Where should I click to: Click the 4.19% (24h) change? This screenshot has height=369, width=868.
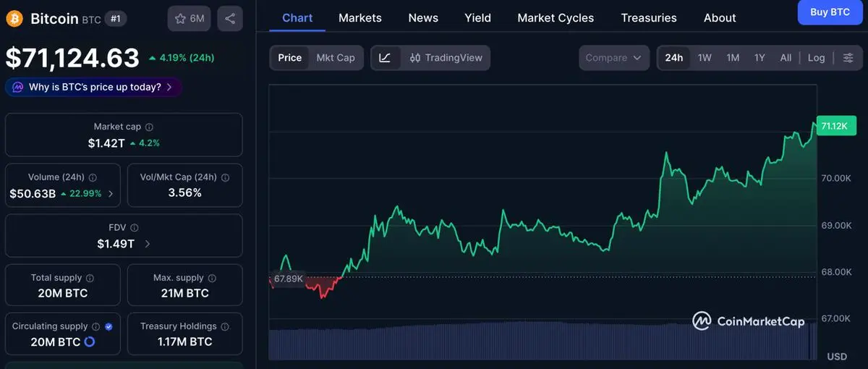click(181, 58)
